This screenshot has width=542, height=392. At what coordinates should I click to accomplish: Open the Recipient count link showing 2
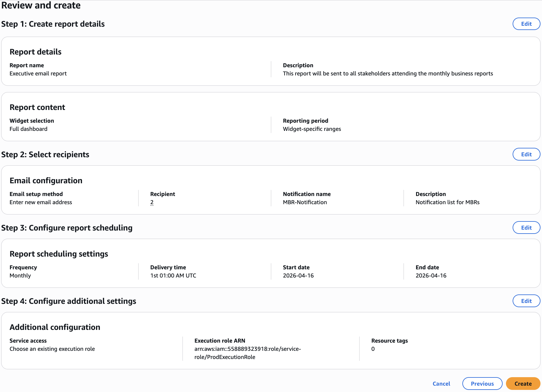(x=152, y=202)
